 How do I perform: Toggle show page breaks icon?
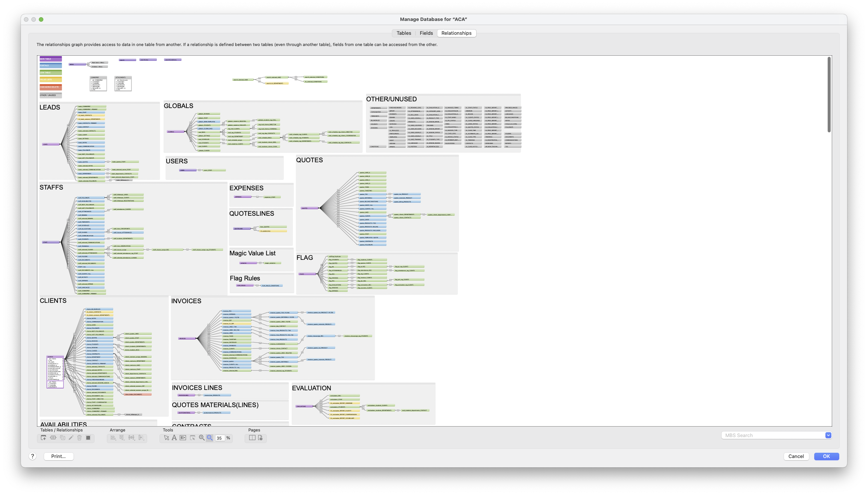[252, 438]
